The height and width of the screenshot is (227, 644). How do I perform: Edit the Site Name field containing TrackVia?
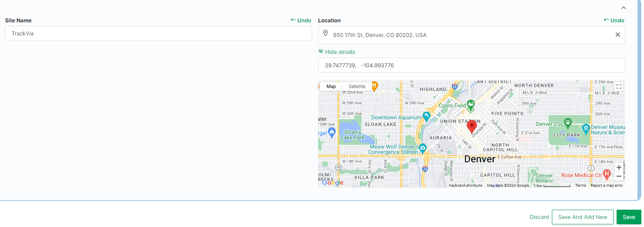158,33
